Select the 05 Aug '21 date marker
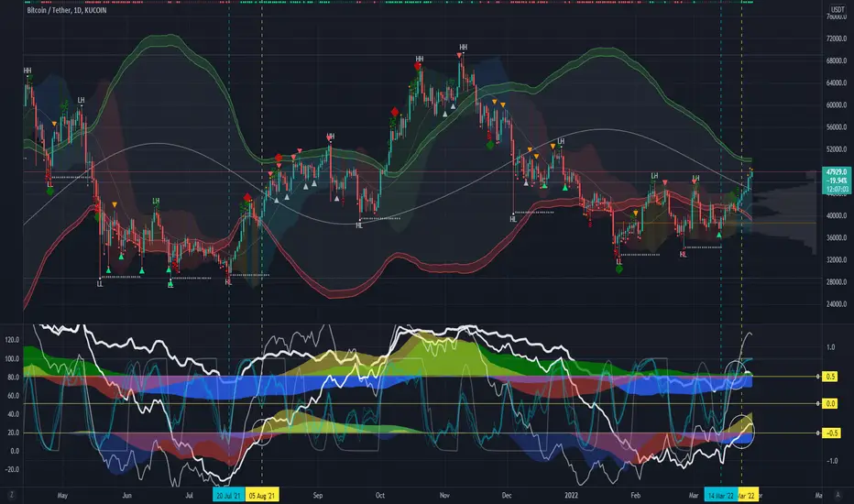Viewport: 854px width, 504px height. point(262,495)
